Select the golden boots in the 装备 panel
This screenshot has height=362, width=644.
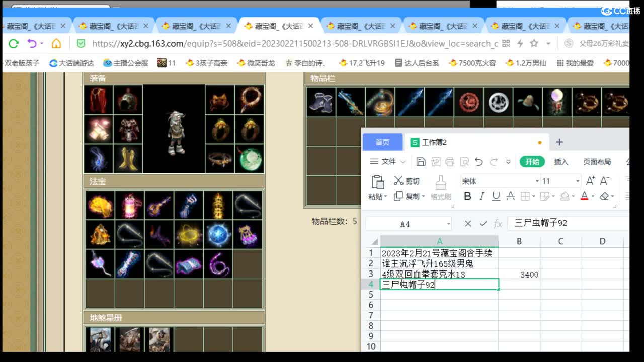tap(128, 158)
